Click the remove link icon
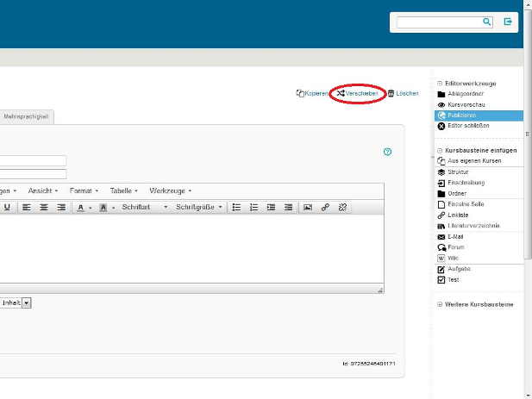Screen dimensions: 532x399 342,207
